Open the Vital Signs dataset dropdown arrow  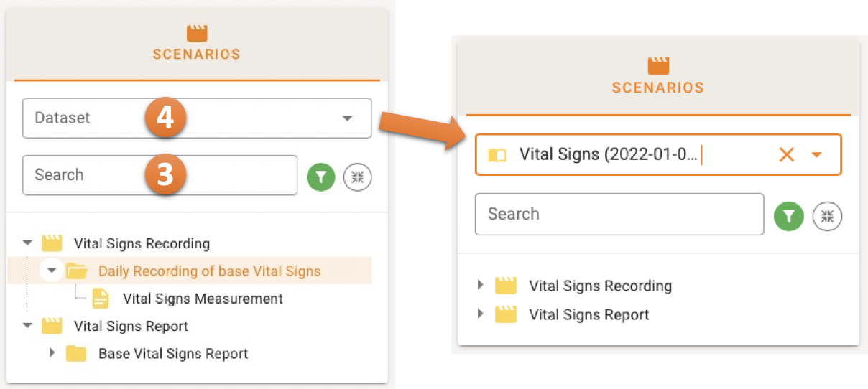coord(817,154)
